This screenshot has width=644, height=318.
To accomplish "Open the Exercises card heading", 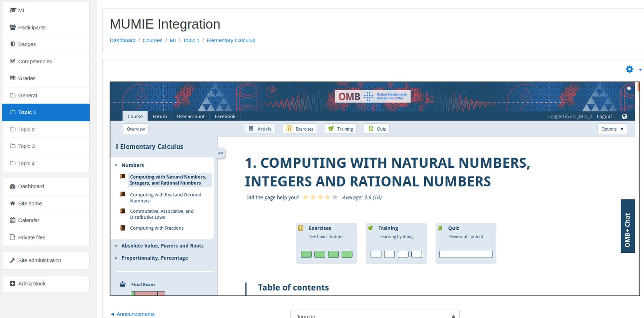I will 320,228.
